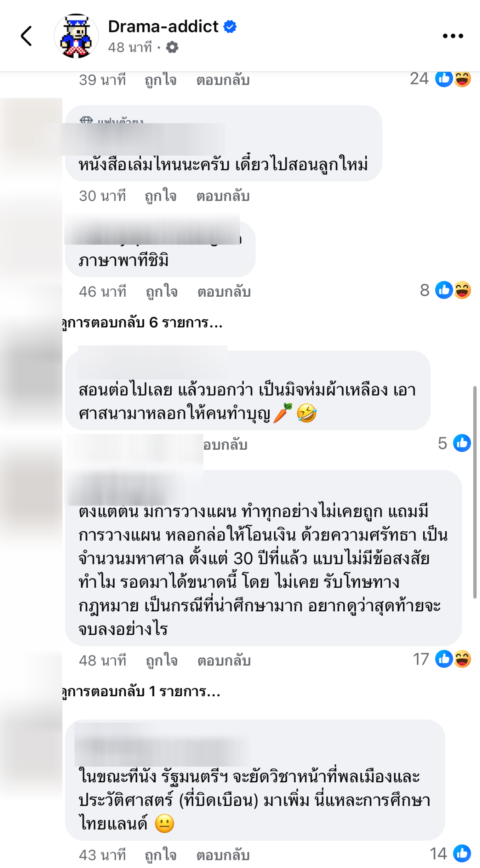Expand the 6 replies thread
Image resolution: width=480 pixels, height=868 pixels.
coord(142,323)
